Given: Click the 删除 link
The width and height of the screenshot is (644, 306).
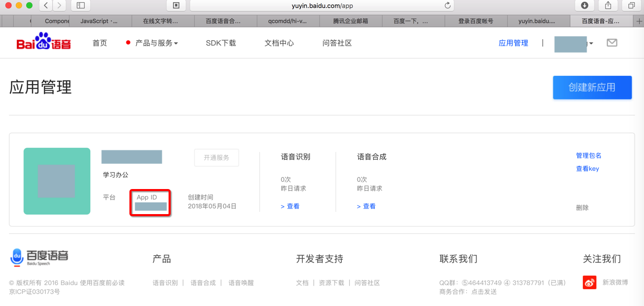Looking at the screenshot, I should click(582, 207).
